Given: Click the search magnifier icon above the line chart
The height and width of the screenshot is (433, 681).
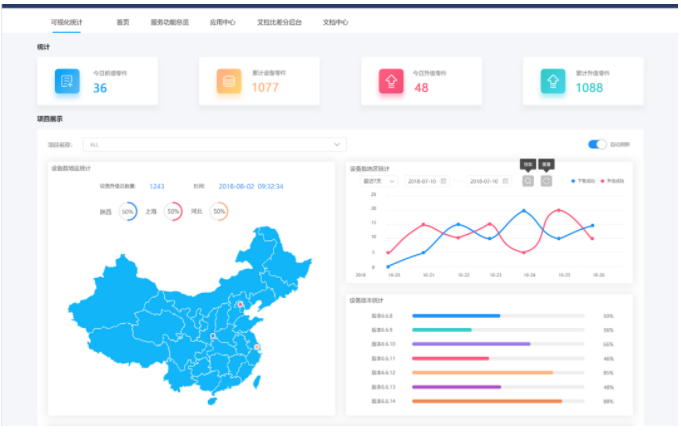Looking at the screenshot, I should [527, 181].
